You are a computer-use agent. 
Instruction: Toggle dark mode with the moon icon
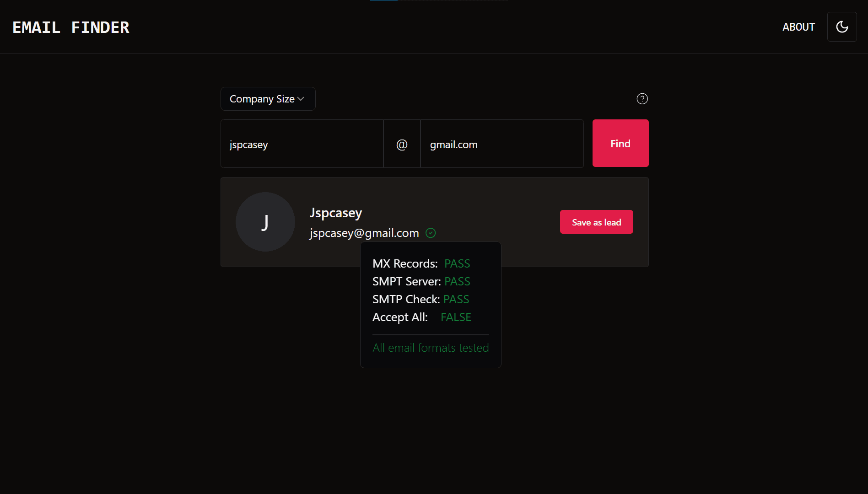coord(841,27)
